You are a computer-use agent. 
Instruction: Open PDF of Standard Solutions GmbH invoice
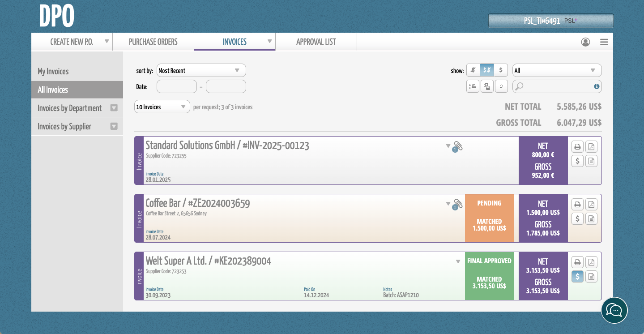[x=592, y=147]
